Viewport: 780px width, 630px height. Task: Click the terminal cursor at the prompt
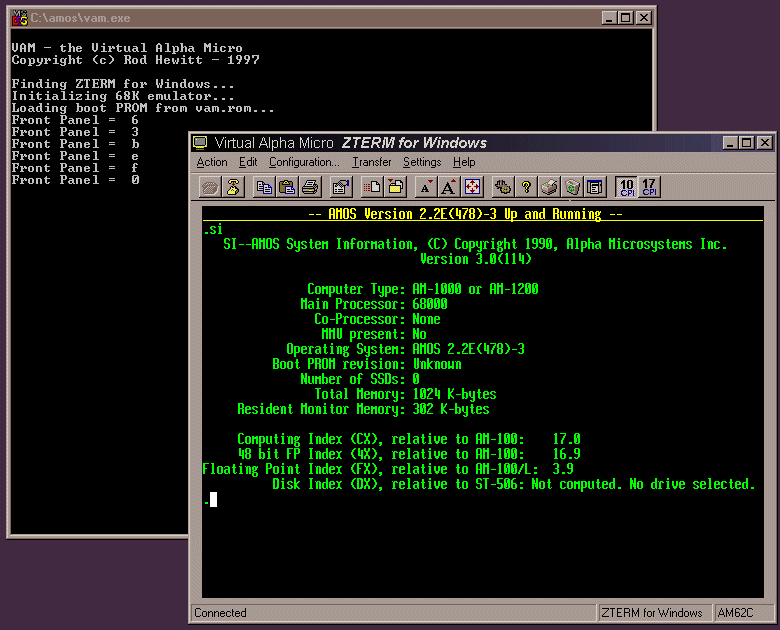(x=213, y=499)
